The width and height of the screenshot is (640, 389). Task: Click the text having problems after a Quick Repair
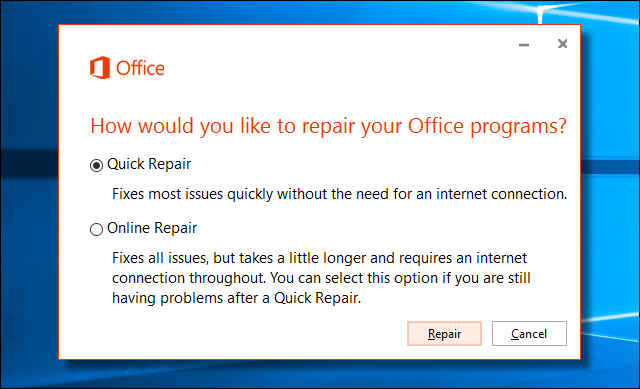click(237, 298)
